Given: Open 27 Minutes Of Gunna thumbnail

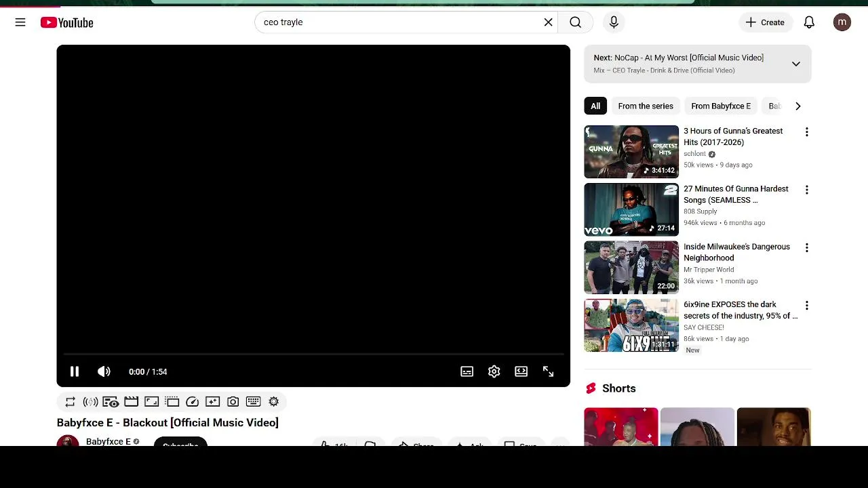Looking at the screenshot, I should (631, 209).
